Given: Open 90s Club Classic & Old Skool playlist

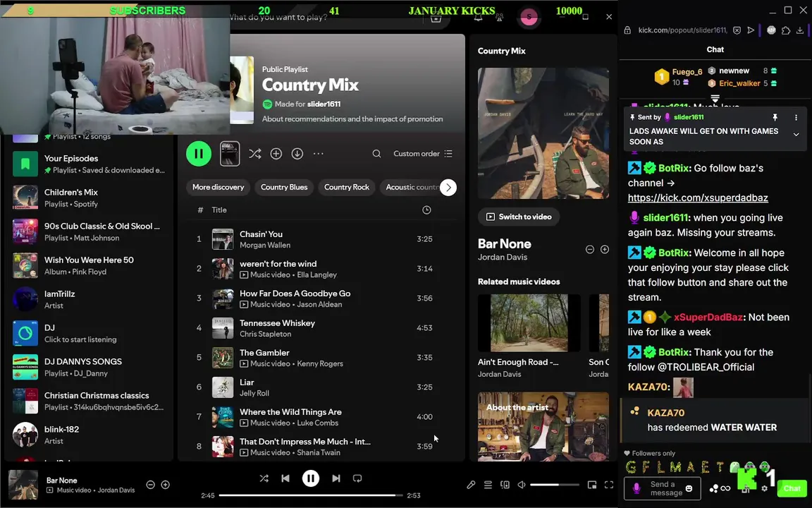Looking at the screenshot, I should click(89, 231).
